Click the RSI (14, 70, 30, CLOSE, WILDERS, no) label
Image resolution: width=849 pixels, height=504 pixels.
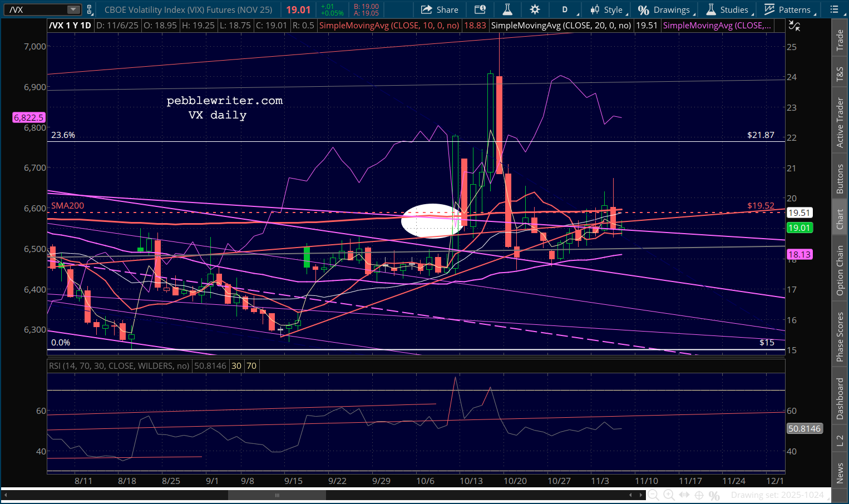tap(119, 366)
